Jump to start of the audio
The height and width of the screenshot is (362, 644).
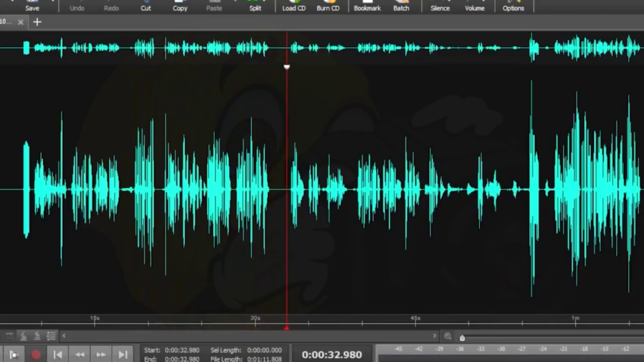click(58, 355)
